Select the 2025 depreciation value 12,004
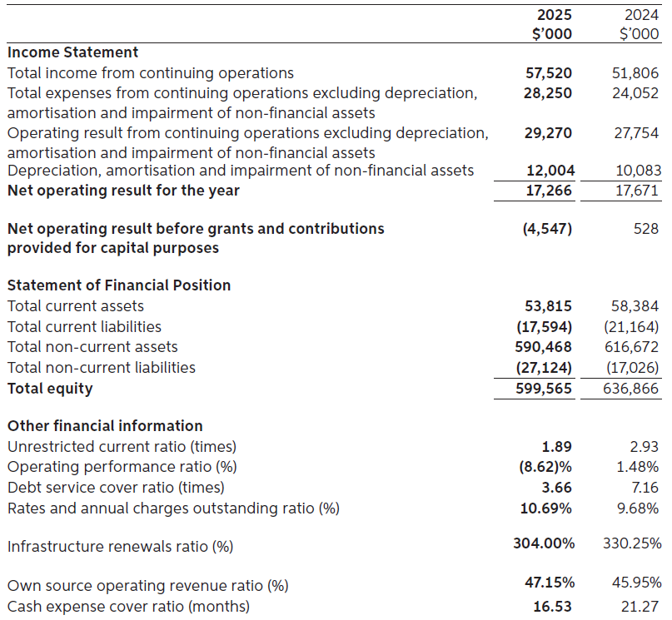This screenshot has width=672, height=620. (550, 171)
